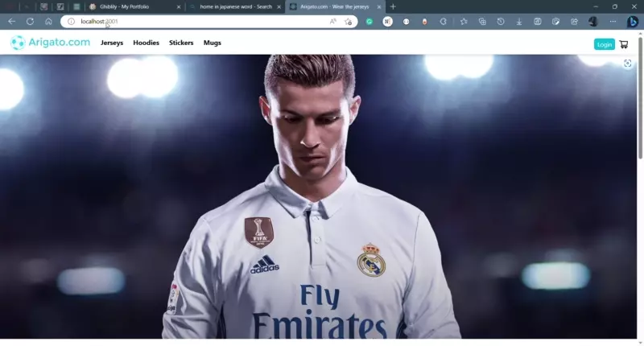Image resolution: width=644 pixels, height=346 pixels.
Task: Close the home in japanese word tab
Action: pyautogui.click(x=279, y=7)
